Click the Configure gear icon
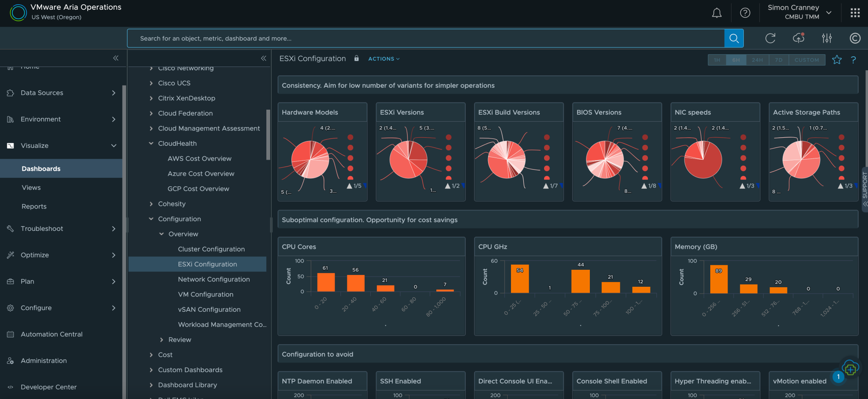Image resolution: width=868 pixels, height=399 pixels. click(x=11, y=308)
